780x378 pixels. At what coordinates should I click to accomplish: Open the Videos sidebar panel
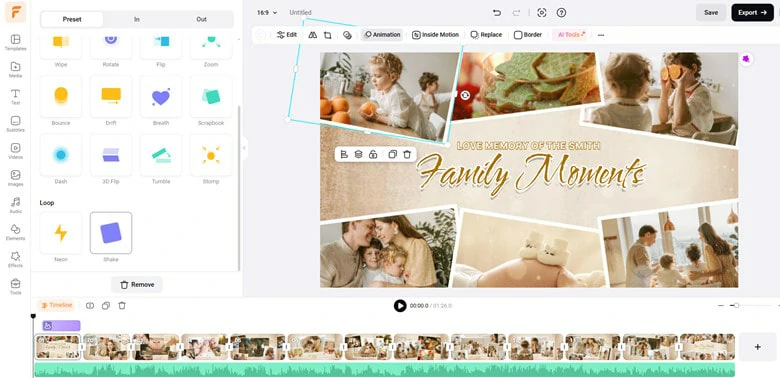tap(15, 151)
